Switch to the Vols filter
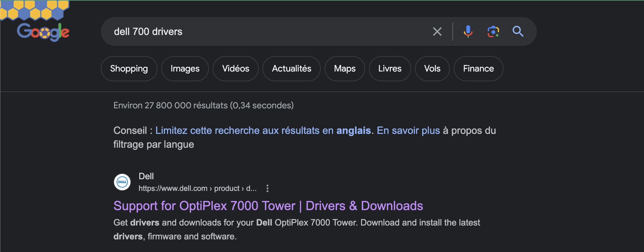Viewport: 644px width, 252px height. point(432,69)
